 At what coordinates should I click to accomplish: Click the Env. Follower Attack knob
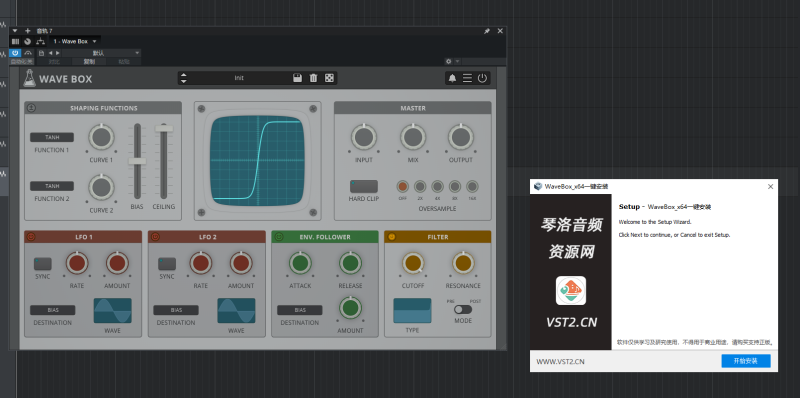click(x=300, y=263)
